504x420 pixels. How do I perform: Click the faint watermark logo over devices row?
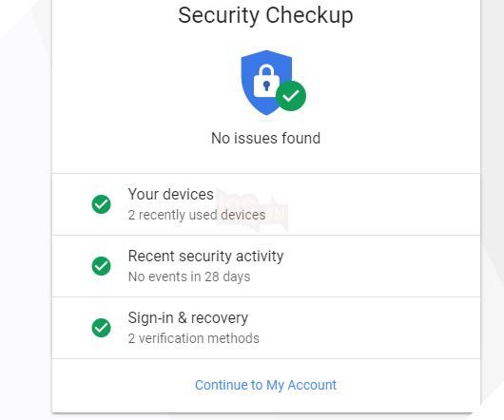(252, 209)
